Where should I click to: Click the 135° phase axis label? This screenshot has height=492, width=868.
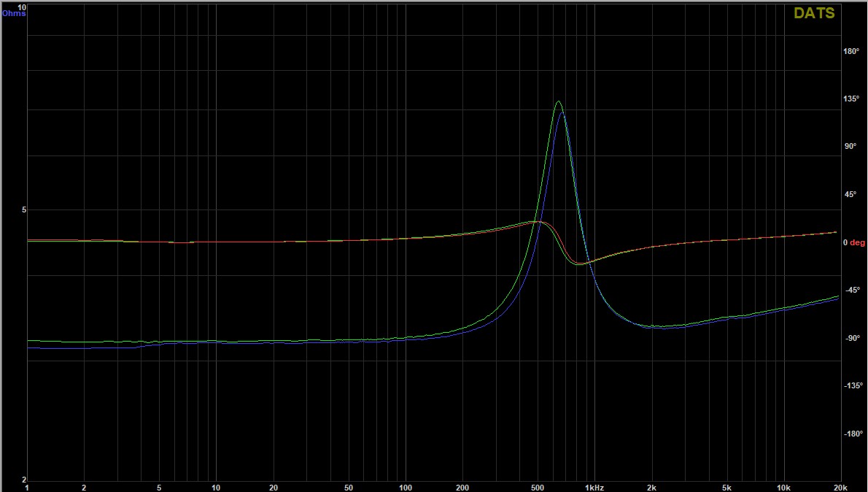click(850, 99)
